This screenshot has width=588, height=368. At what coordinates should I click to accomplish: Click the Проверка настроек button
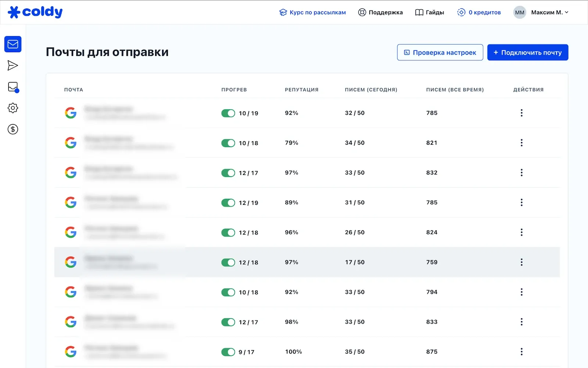click(440, 53)
